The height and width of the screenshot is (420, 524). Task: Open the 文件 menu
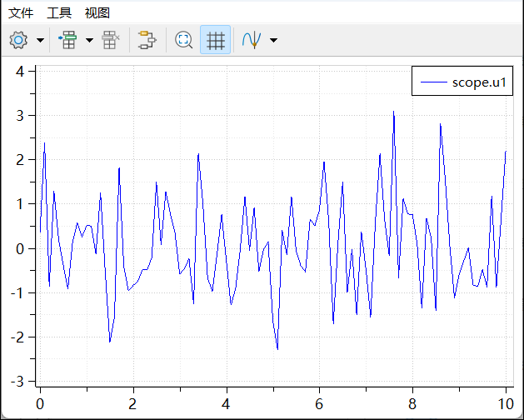[21, 12]
